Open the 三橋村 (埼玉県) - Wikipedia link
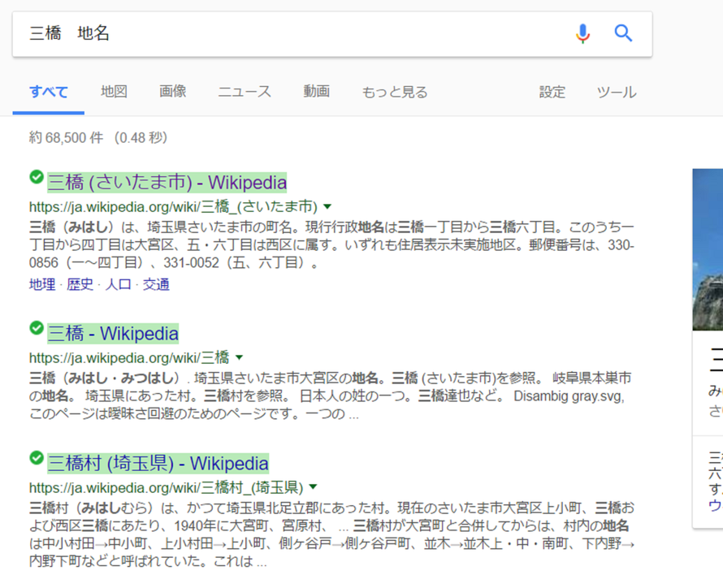 (158, 463)
